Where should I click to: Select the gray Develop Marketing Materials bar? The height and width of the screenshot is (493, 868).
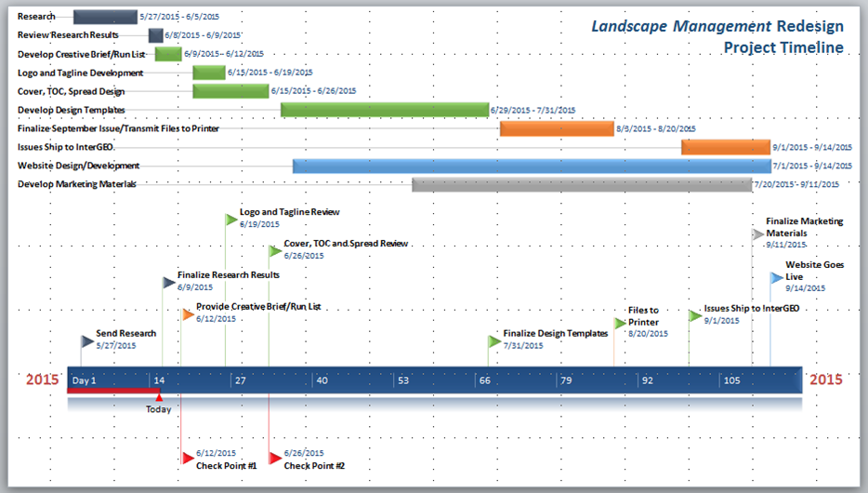point(581,184)
